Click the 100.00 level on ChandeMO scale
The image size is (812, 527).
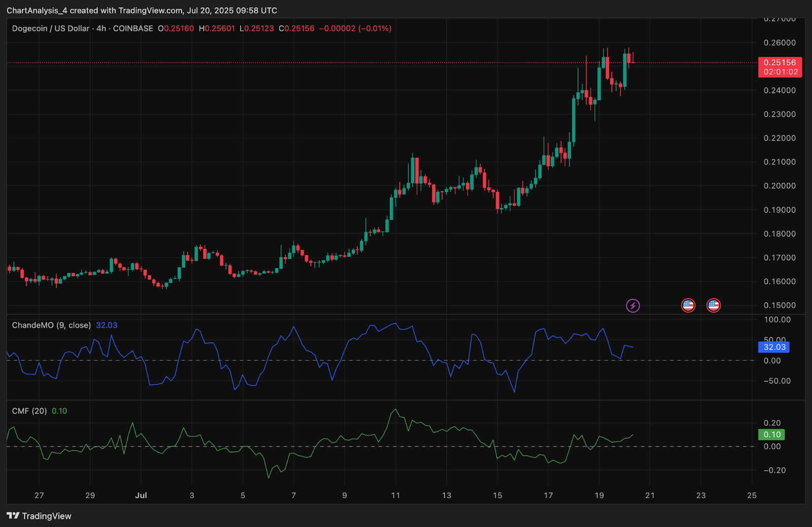tap(777, 320)
